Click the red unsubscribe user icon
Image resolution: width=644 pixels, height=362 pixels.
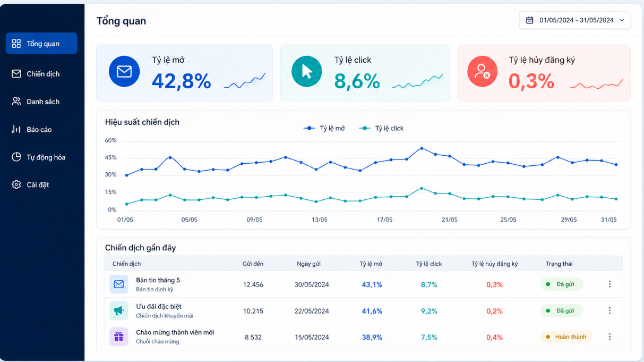click(x=483, y=71)
